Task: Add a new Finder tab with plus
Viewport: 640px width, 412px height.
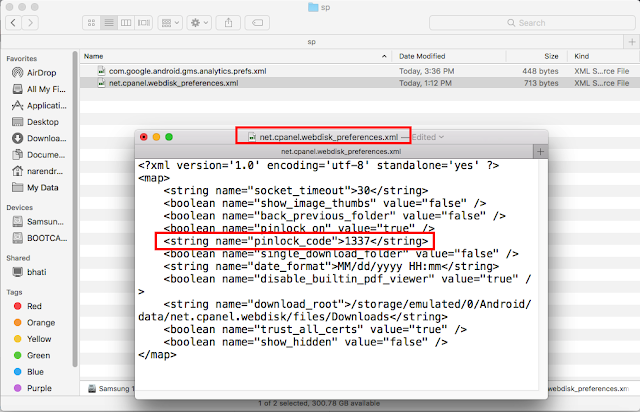Action: (x=631, y=42)
